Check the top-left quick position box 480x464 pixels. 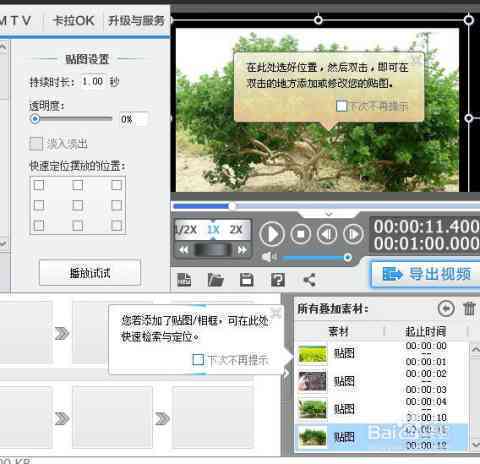(39, 185)
